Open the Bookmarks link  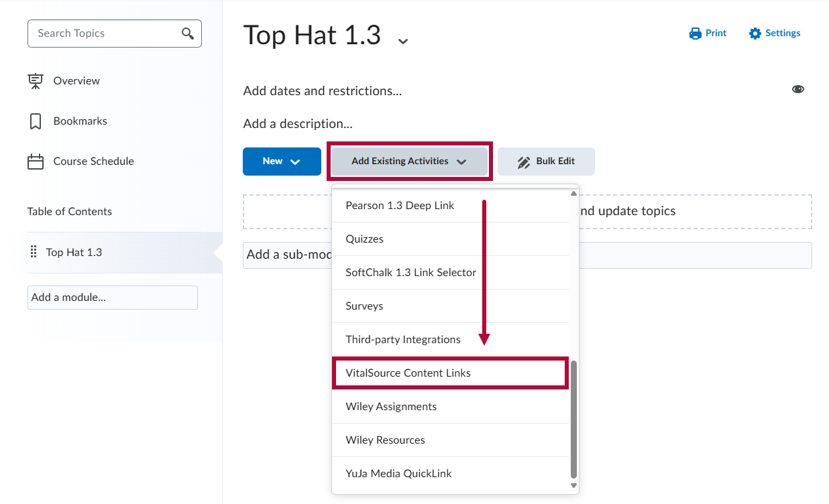[x=80, y=121]
